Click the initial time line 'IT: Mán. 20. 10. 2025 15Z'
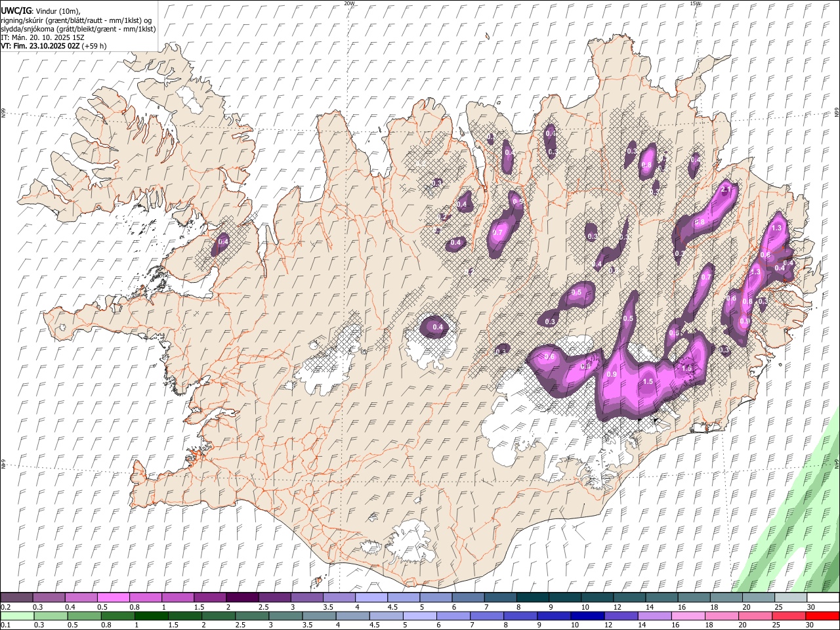The width and height of the screenshot is (840, 630). click(42, 37)
